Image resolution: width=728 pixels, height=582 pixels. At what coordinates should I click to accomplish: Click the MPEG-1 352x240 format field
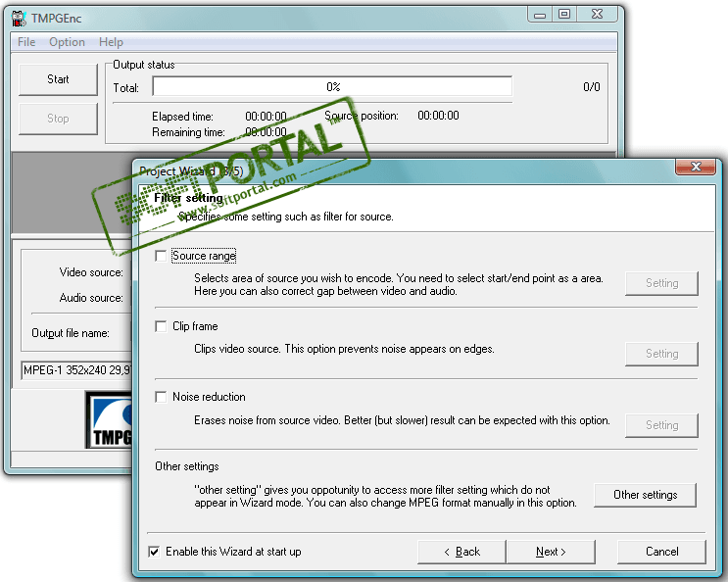[x=77, y=370]
